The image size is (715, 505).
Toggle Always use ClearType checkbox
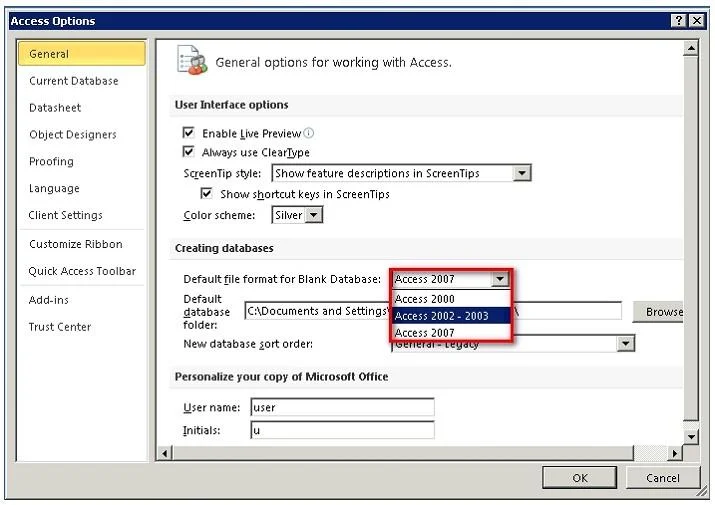click(x=188, y=151)
